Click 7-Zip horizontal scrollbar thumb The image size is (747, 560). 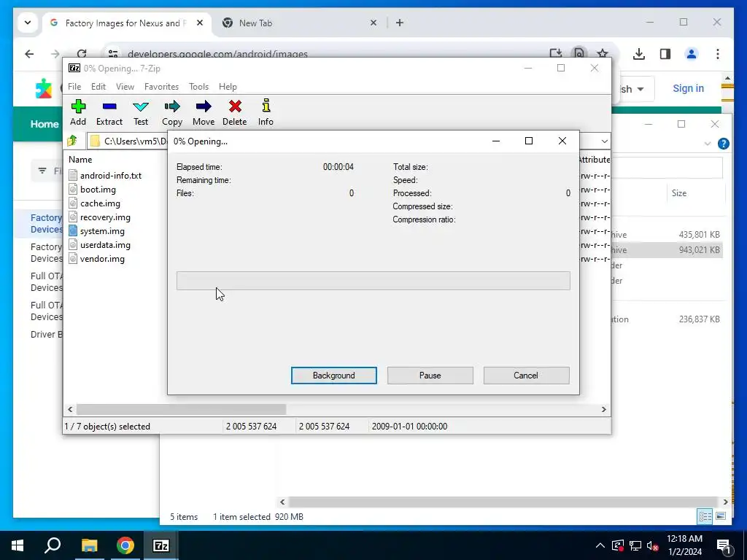coord(181,410)
